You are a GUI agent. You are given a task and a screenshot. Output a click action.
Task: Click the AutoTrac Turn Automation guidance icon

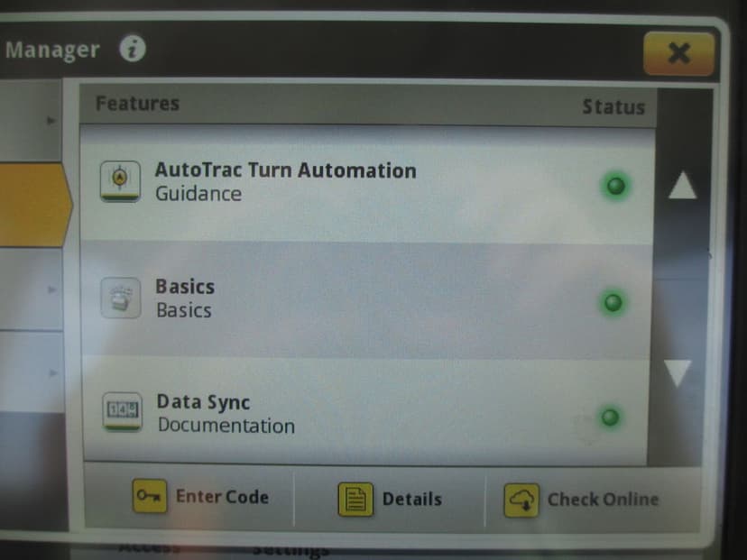121,181
